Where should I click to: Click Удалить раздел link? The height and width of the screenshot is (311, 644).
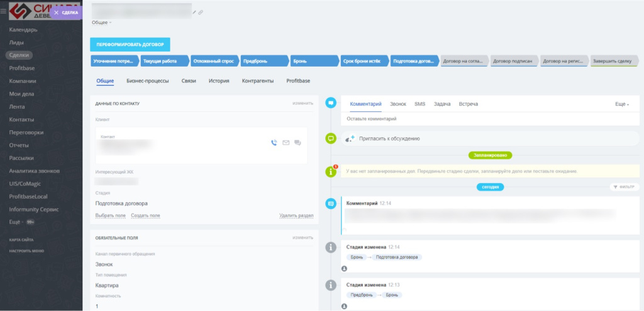[296, 215]
